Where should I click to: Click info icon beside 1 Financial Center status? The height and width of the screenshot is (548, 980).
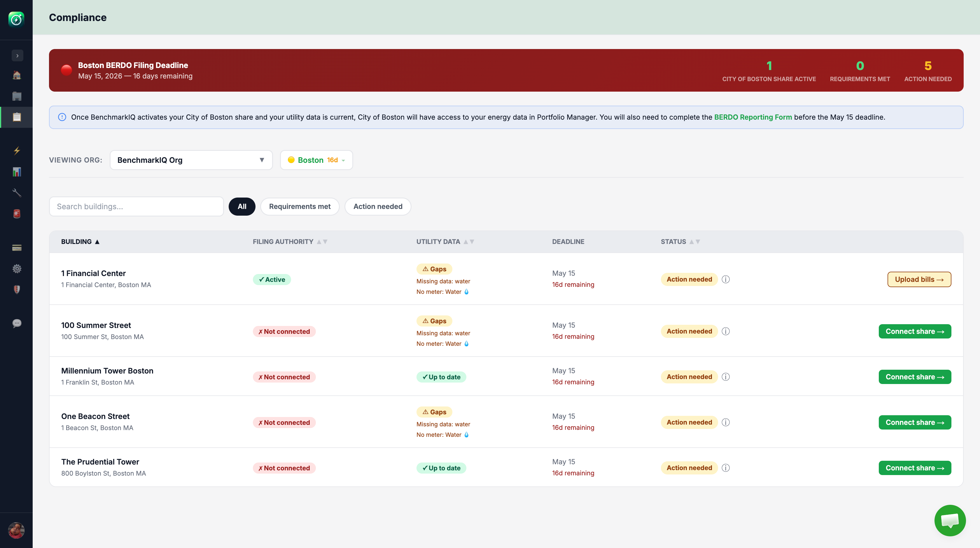click(x=725, y=279)
